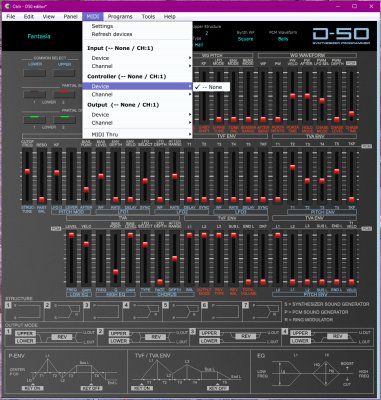Click middle-row AFTER RANGE slider knob
The image size is (381, 400).
pyautogui.click(x=175, y=177)
